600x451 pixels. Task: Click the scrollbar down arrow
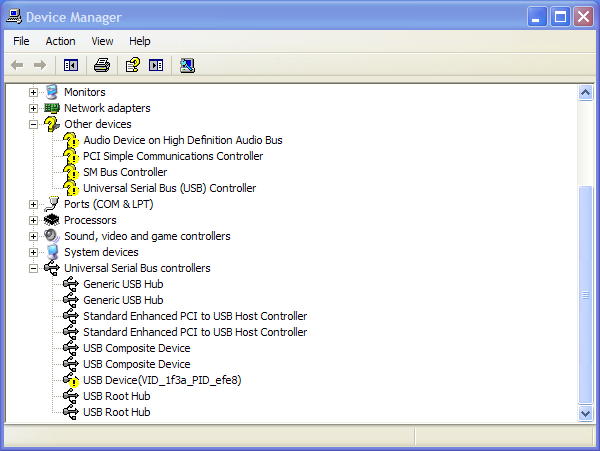coord(585,414)
